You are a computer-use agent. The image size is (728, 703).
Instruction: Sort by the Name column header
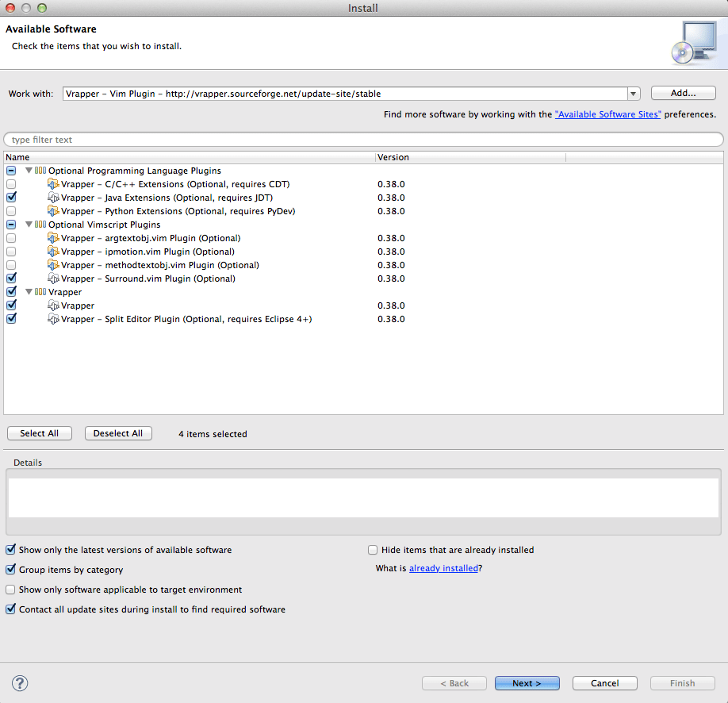(189, 157)
